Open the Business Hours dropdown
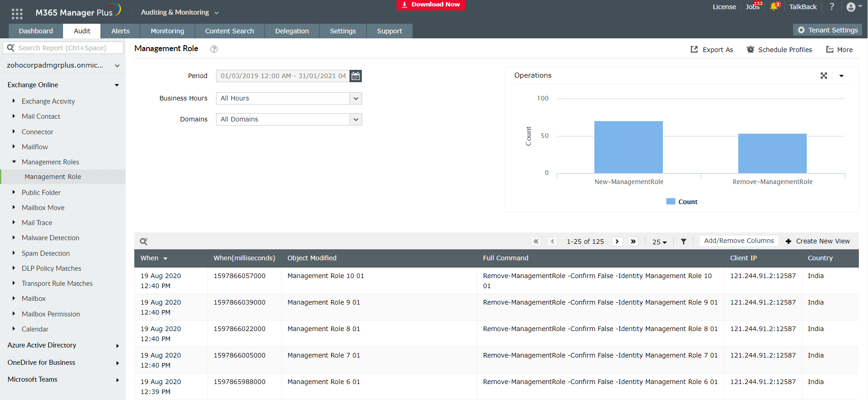Viewport: 868px width, 400px height. point(289,98)
